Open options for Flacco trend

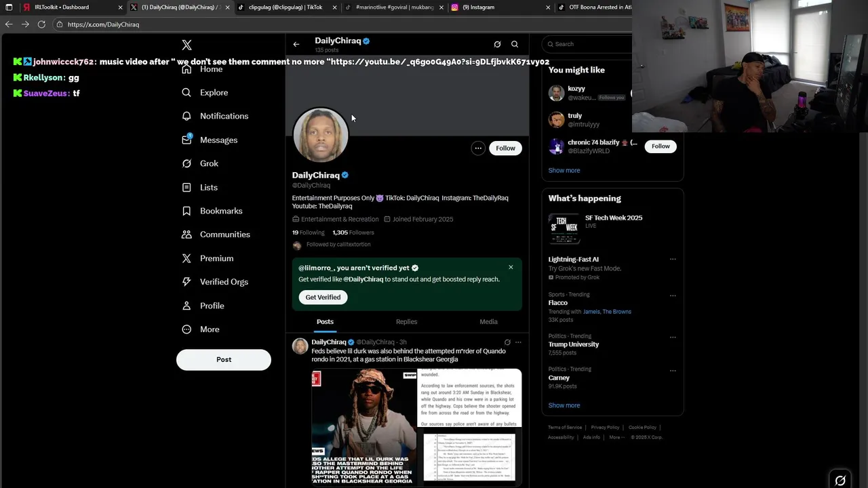click(673, 296)
